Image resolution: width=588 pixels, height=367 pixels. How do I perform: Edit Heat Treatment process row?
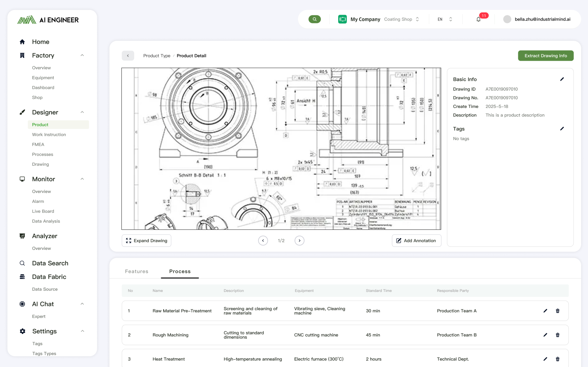(x=545, y=359)
